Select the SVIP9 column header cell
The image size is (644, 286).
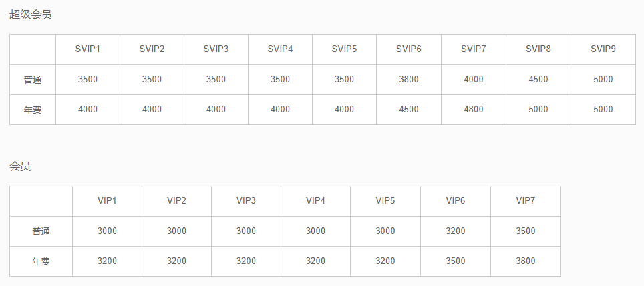603,49
